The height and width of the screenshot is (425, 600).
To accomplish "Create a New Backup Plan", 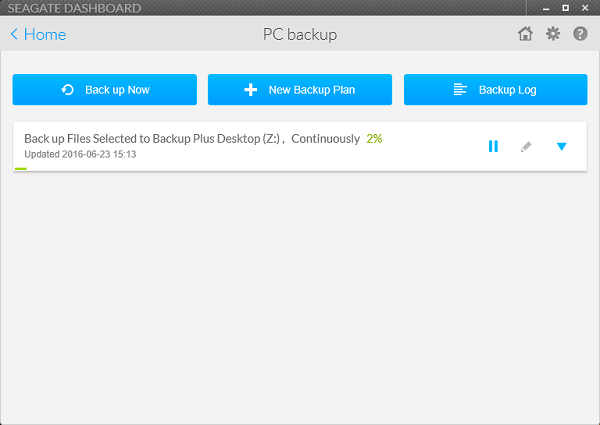I will [x=300, y=90].
